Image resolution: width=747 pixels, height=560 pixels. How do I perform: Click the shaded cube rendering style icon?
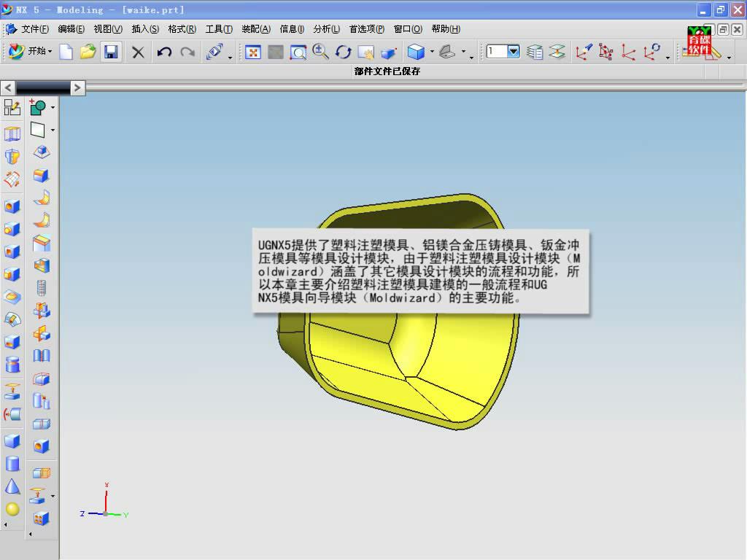tap(416, 52)
